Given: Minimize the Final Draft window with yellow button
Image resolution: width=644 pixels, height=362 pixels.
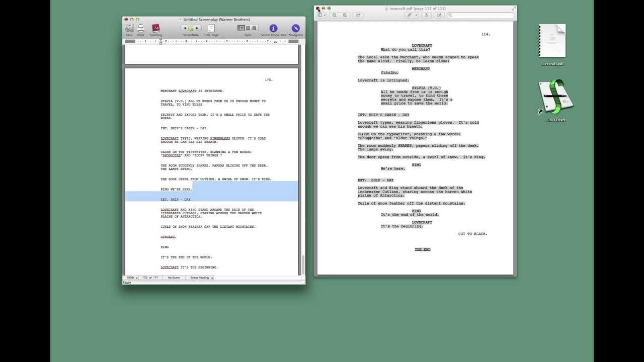Looking at the screenshot, I should [x=132, y=20].
